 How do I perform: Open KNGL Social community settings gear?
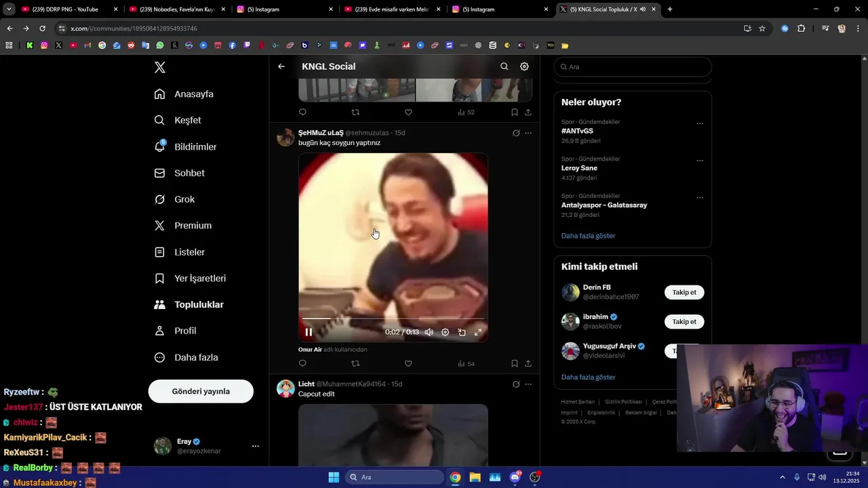[x=524, y=66]
